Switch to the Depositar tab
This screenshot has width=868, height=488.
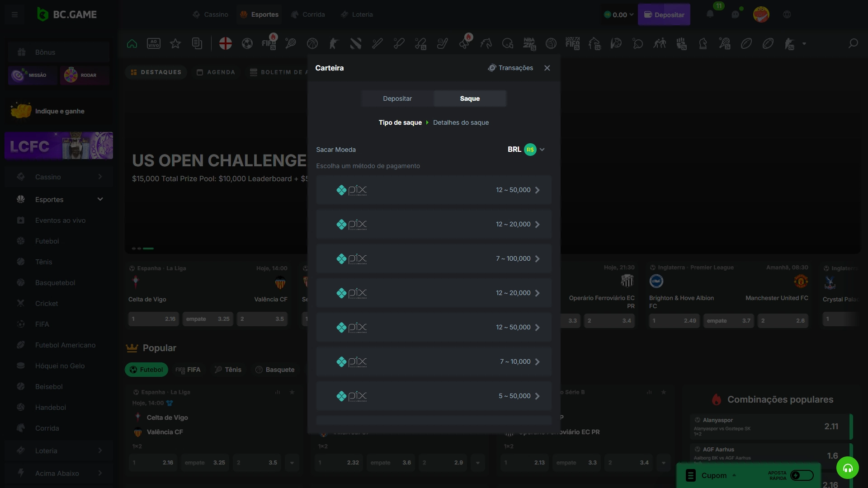tap(397, 99)
